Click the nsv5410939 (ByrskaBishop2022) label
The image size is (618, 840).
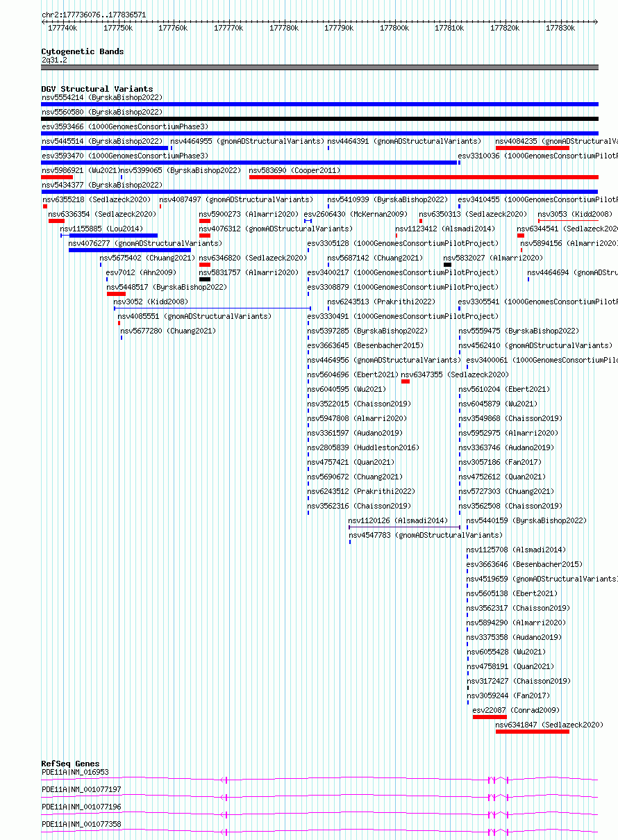coord(387,199)
